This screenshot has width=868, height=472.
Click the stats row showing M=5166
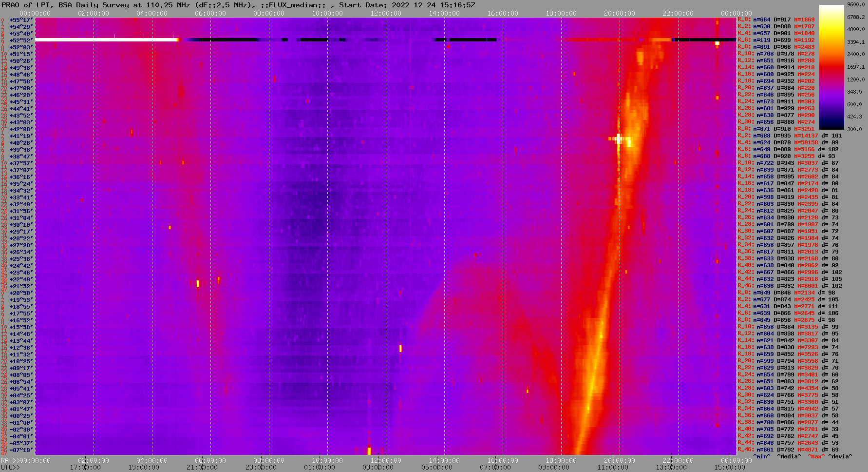pyautogui.click(x=788, y=149)
